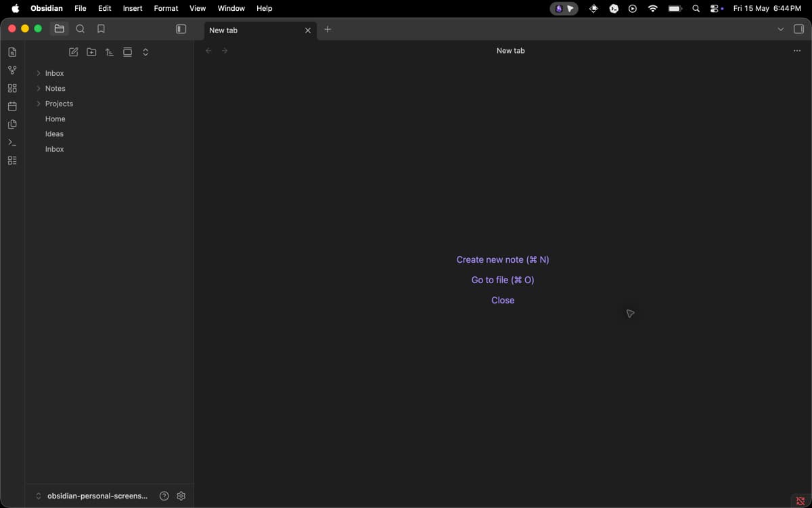Toggle the left sidebar collapse icon
Image resolution: width=812 pixels, height=508 pixels.
point(181,29)
